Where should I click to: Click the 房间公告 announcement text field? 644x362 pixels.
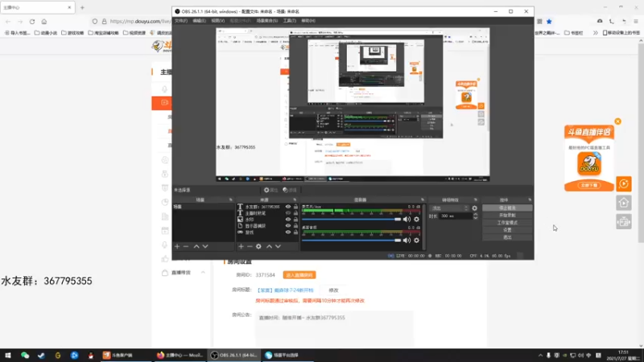[334, 328]
